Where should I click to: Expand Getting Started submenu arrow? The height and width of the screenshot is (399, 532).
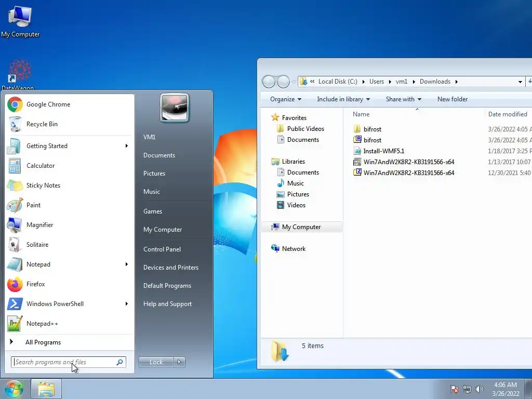click(x=127, y=146)
